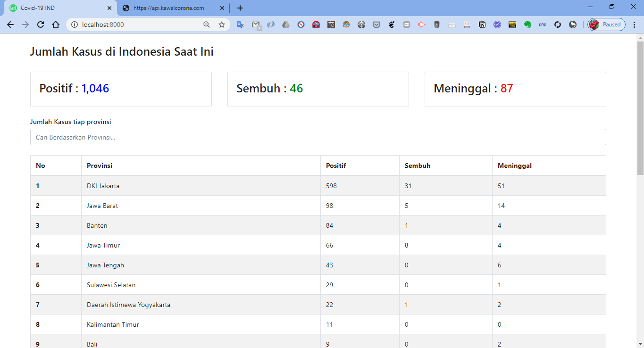Image resolution: width=644 pixels, height=348 pixels.
Task: Select the Jawa Tengah cell
Action: [201, 265]
